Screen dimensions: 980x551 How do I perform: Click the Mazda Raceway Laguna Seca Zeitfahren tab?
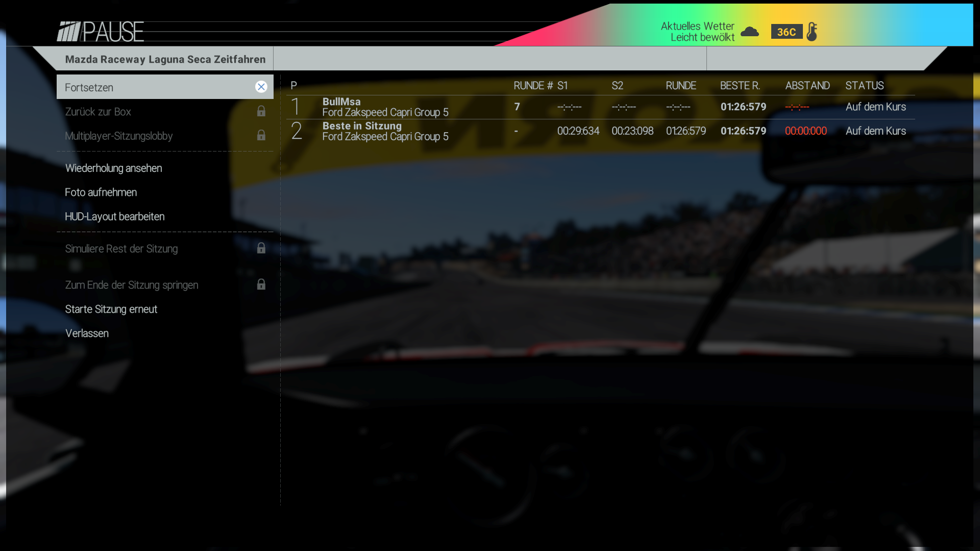pos(165,59)
